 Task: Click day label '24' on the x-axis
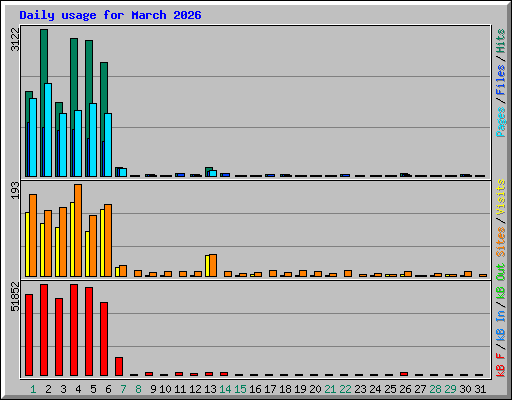(375, 389)
